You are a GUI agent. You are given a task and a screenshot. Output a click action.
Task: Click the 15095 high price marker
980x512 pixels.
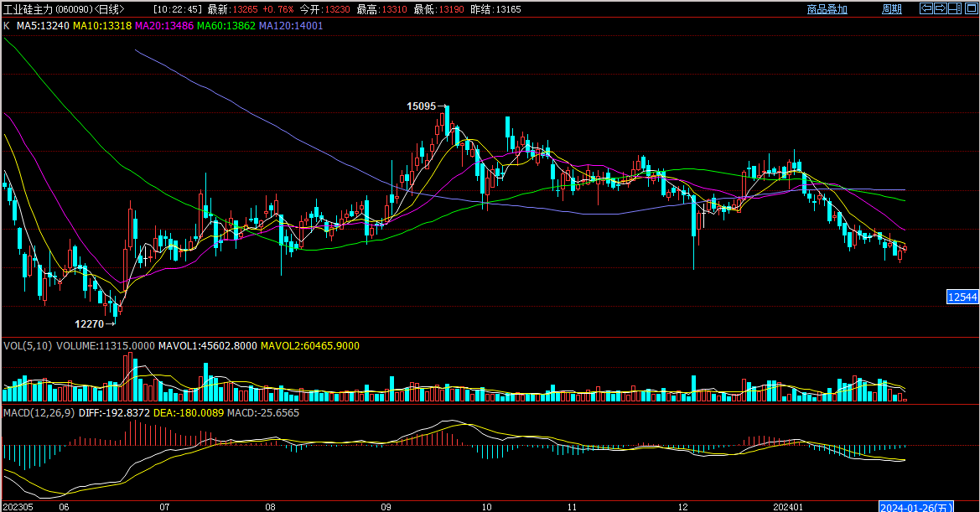pyautogui.click(x=421, y=106)
